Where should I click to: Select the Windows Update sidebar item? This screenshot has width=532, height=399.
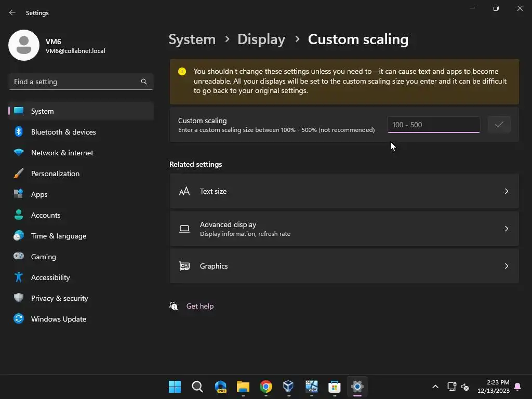(81, 319)
